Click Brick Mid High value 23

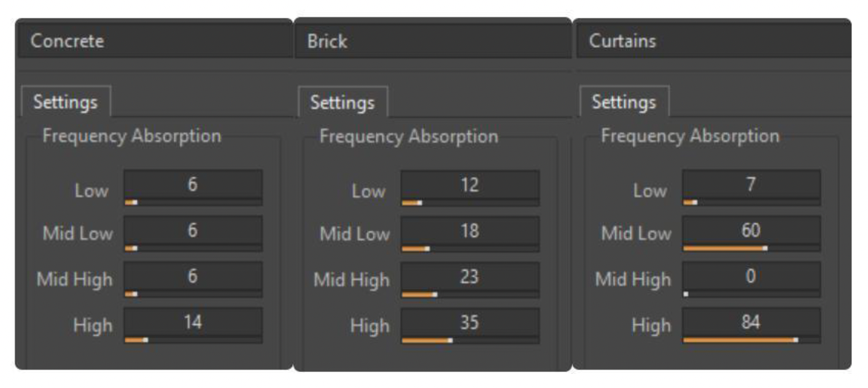click(x=470, y=277)
